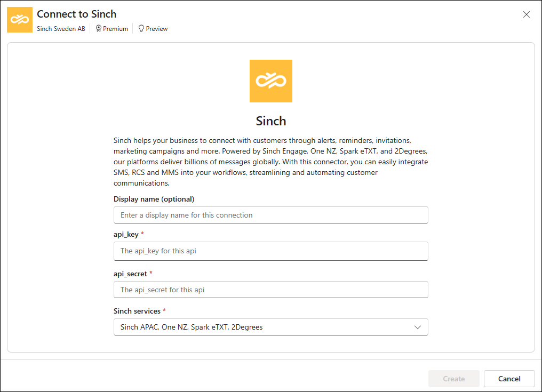The height and width of the screenshot is (392, 542).
Task: Click the Connect to Sinch title
Action: tap(76, 14)
